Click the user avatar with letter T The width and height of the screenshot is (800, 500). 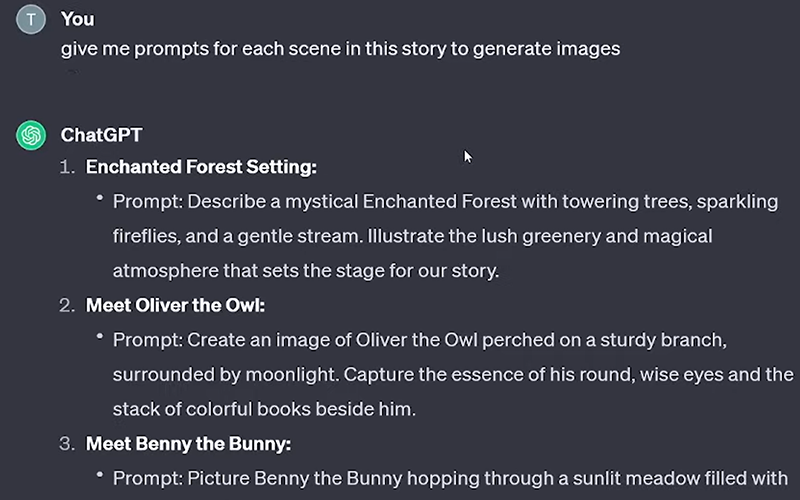coord(31,21)
